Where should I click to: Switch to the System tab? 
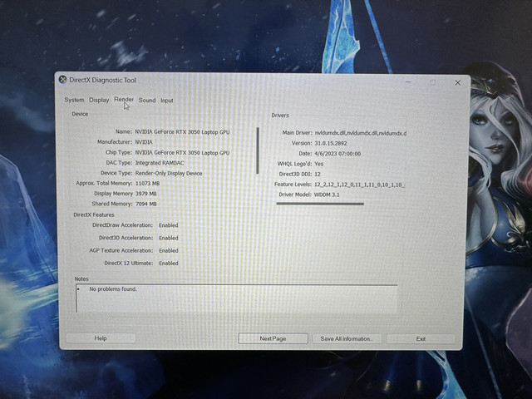[74, 100]
